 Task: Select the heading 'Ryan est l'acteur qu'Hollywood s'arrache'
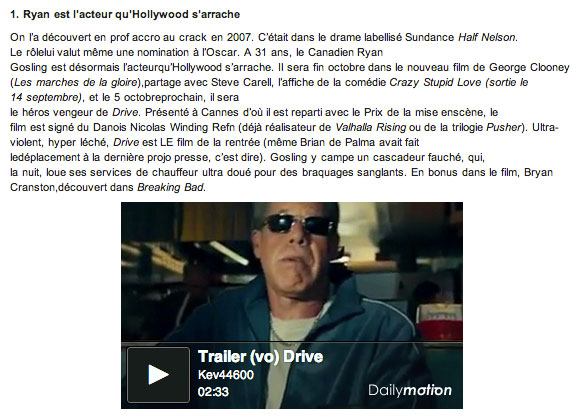131,14
